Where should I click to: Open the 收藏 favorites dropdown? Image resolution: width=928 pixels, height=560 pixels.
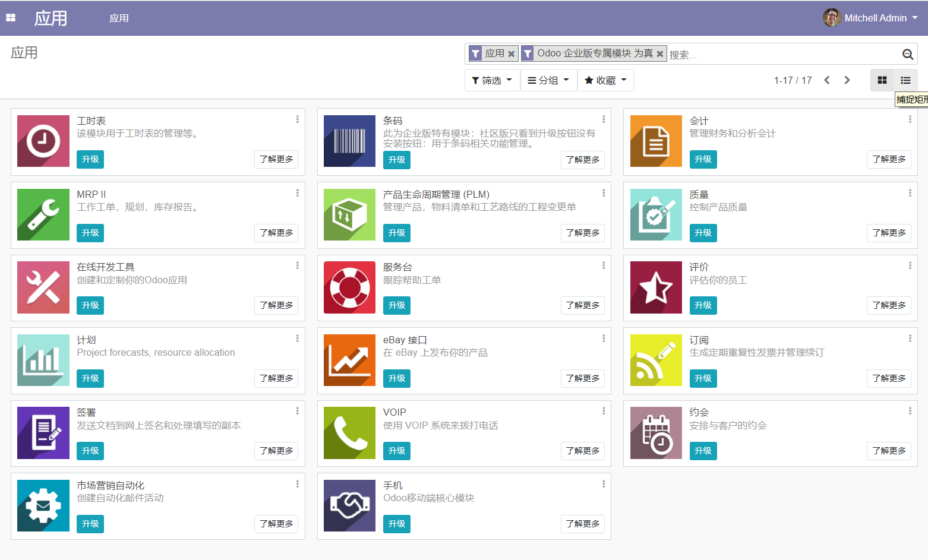click(605, 80)
